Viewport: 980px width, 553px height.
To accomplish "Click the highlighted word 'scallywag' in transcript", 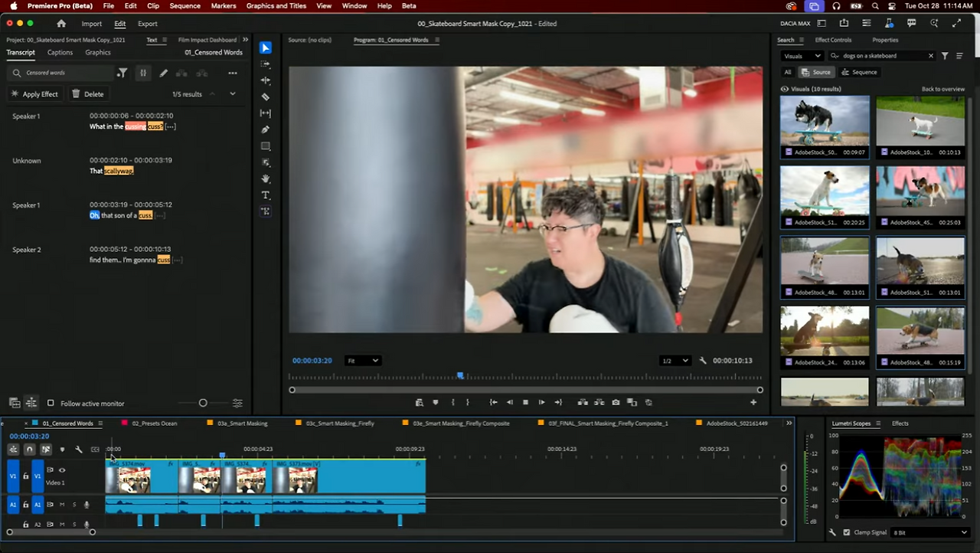I will pyautogui.click(x=119, y=171).
